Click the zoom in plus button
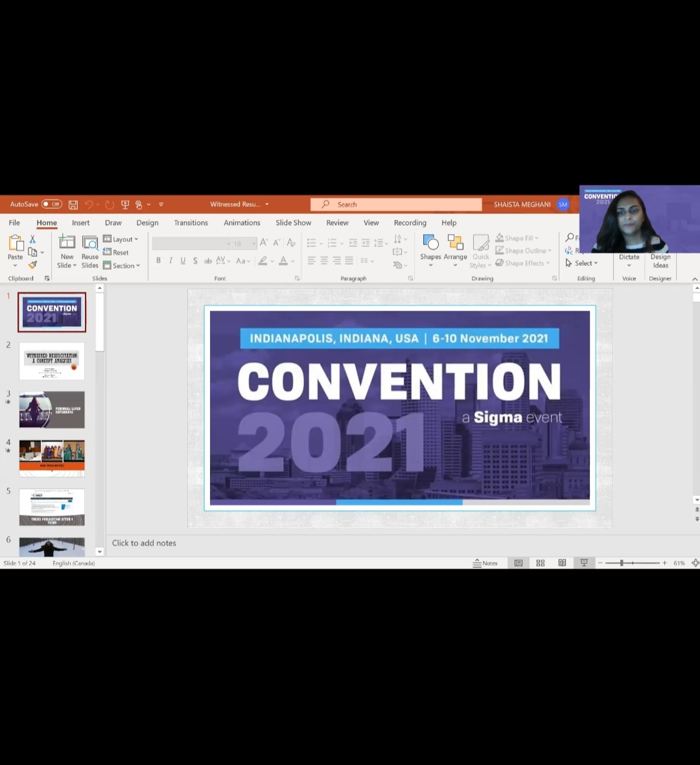Viewport: 700px width, 765px height. (664, 563)
